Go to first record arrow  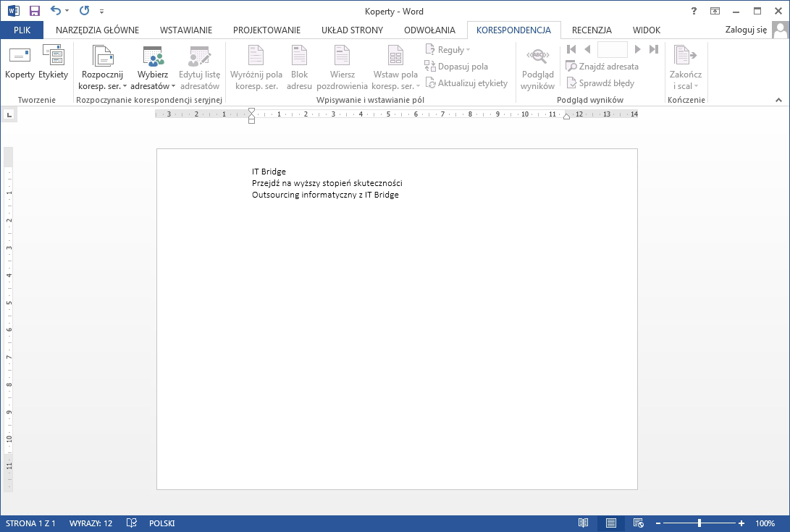[x=571, y=49]
